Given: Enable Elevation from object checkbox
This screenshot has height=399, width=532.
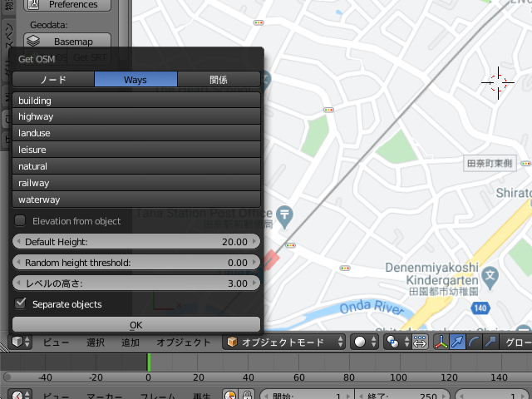Looking at the screenshot, I should pos(20,220).
